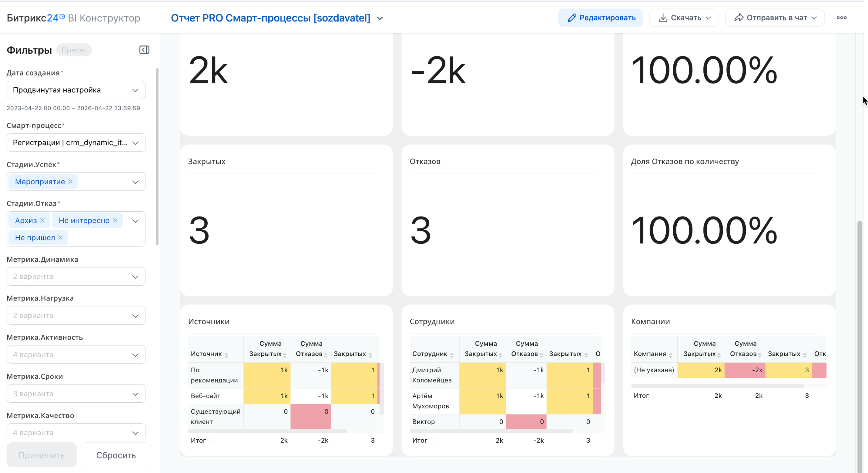The image size is (868, 473).
Task: Remove the Не пришел tag
Action: 61,237
